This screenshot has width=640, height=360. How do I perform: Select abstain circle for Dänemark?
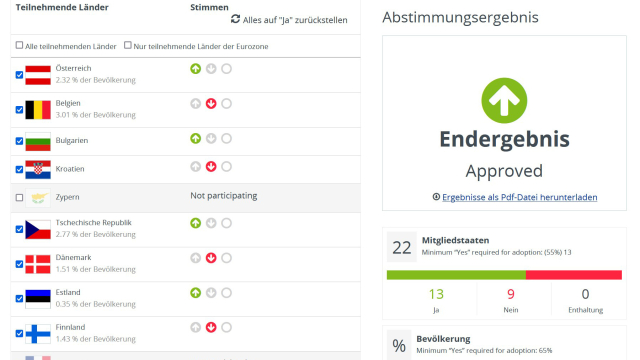pyautogui.click(x=227, y=258)
